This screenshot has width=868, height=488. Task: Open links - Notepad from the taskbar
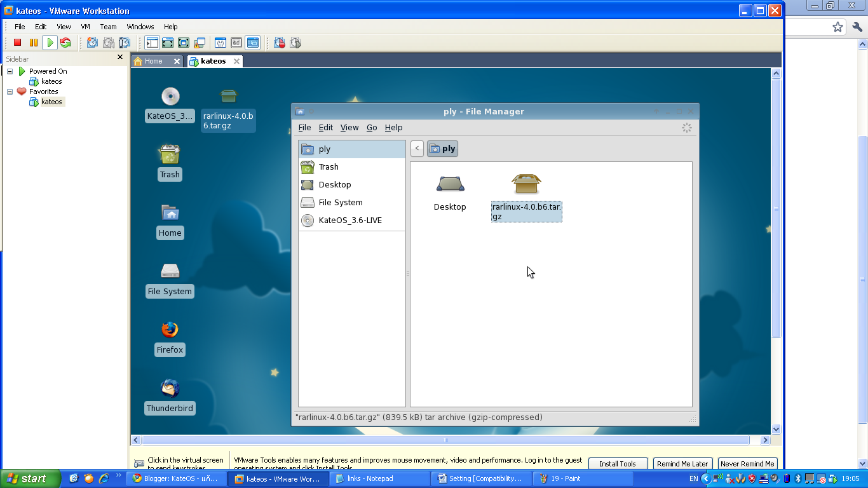pos(379,478)
